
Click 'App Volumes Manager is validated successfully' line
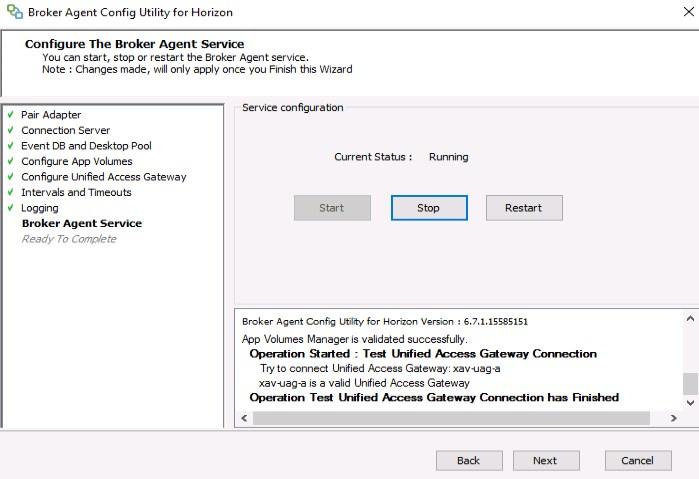click(x=354, y=339)
